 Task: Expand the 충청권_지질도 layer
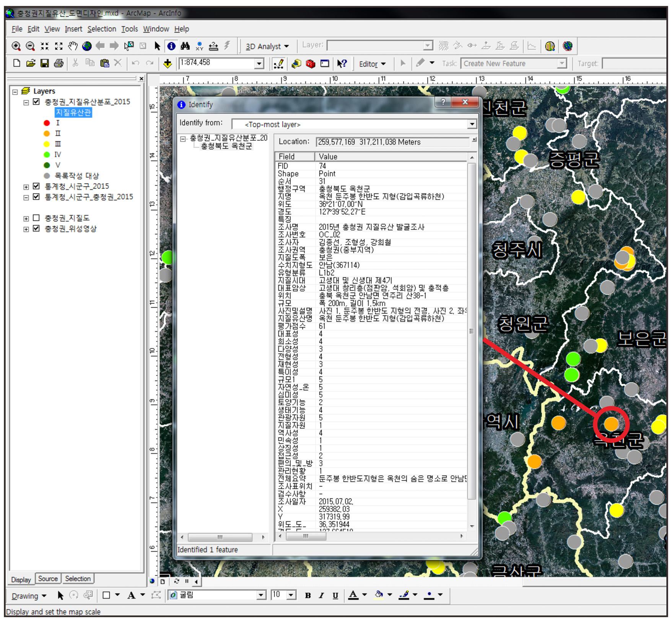26,219
